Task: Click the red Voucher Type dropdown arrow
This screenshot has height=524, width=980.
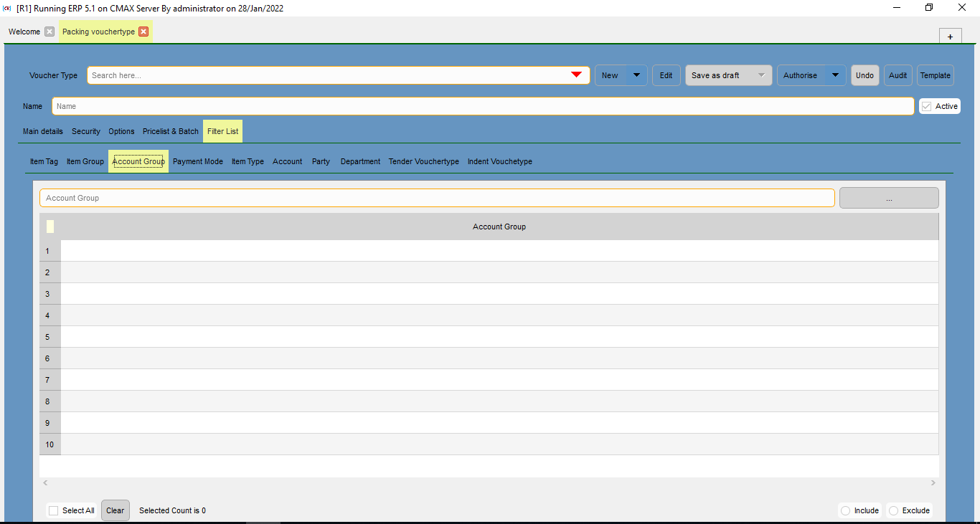Action: coord(576,75)
